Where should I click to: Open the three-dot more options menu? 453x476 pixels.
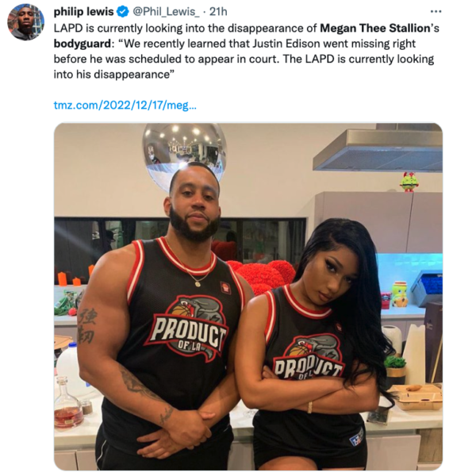click(436, 12)
